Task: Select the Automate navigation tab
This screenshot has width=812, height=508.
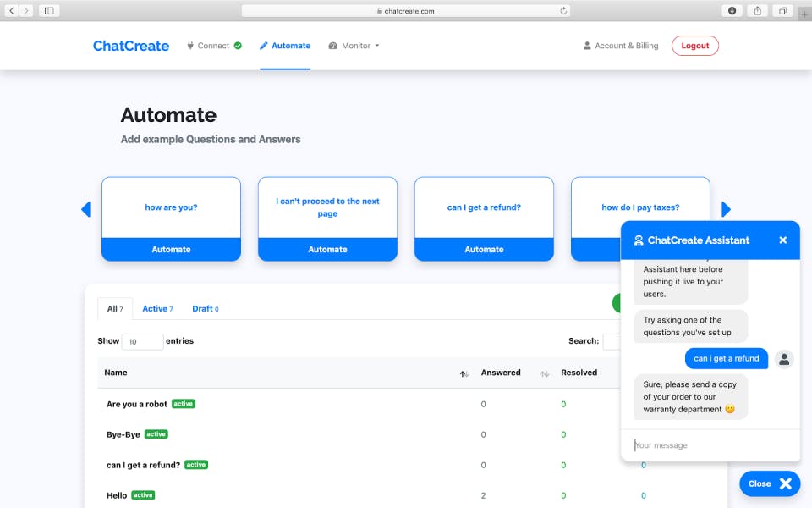Action: 285,46
